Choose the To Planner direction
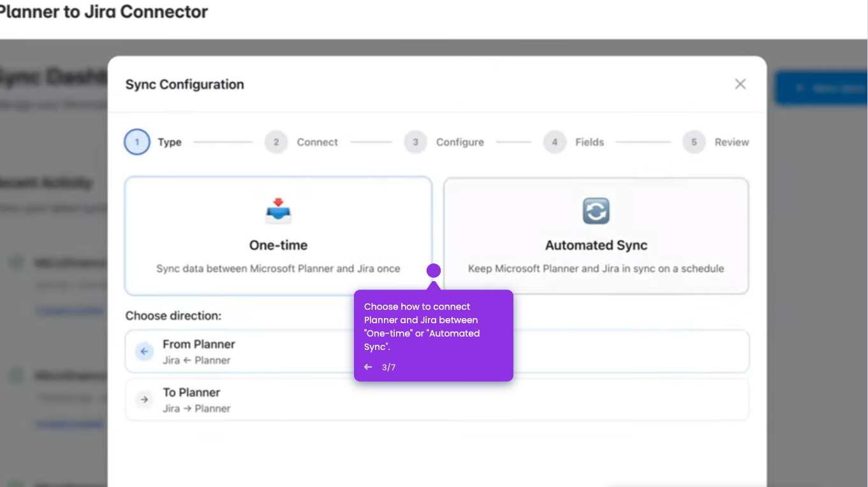This screenshot has width=868, height=487. [437, 400]
